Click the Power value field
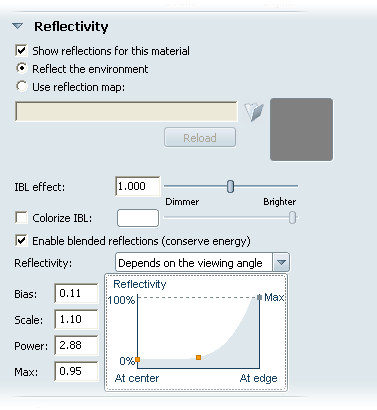The width and height of the screenshot is (377, 410). click(x=76, y=345)
